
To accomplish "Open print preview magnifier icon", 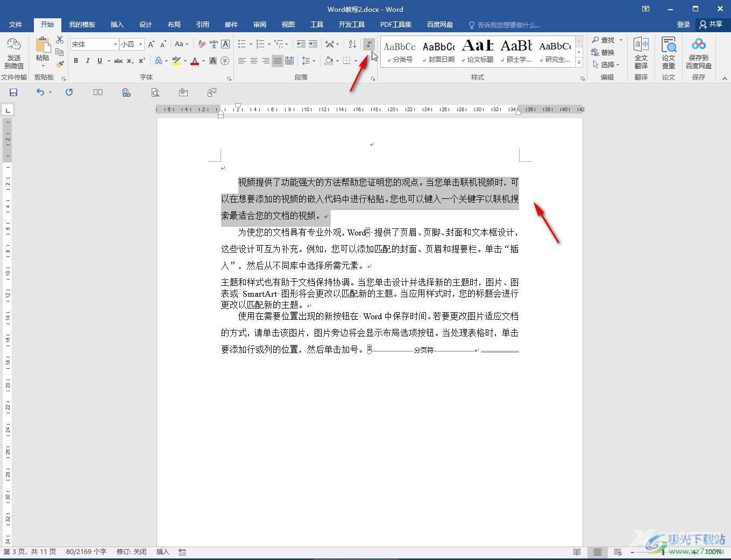I will tap(155, 92).
